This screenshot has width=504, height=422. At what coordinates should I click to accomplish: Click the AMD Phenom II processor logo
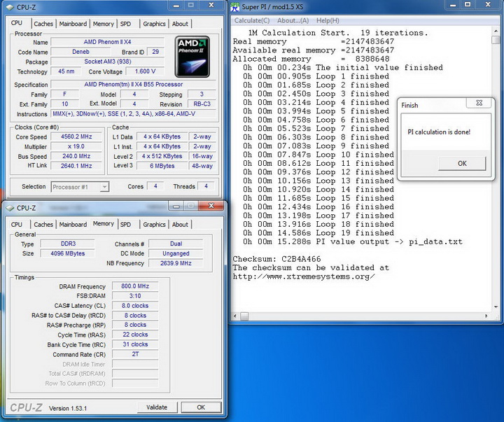[192, 57]
